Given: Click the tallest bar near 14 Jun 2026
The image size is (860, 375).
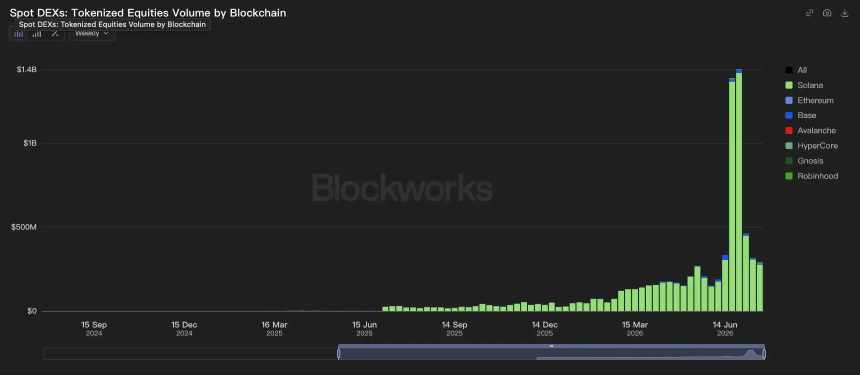Looking at the screenshot, I should point(739,191).
